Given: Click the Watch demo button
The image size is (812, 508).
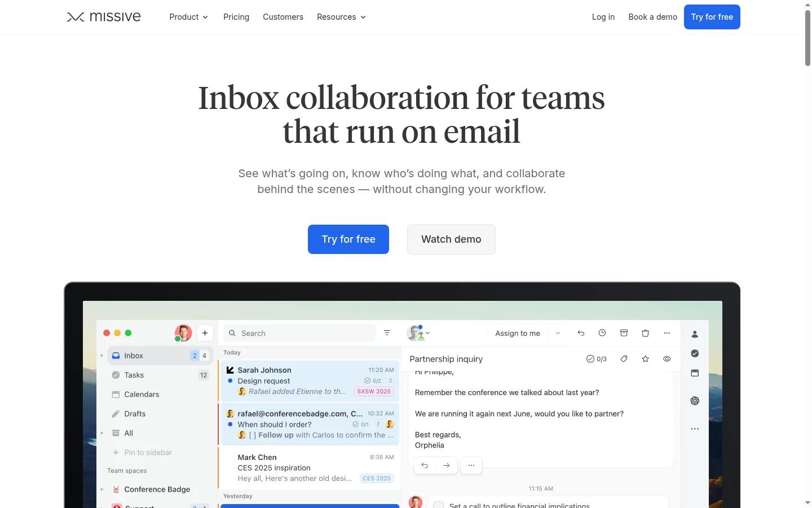Looking at the screenshot, I should coord(451,239).
